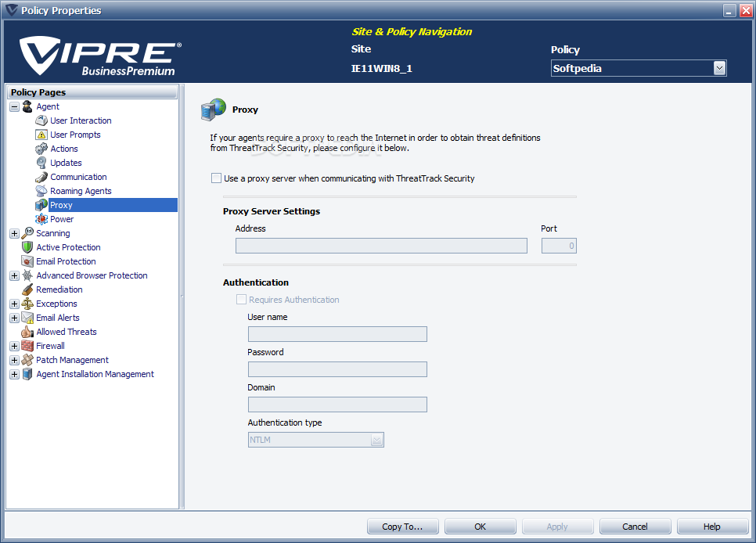Select Remediation policy page
The width and height of the screenshot is (756, 543).
click(59, 289)
